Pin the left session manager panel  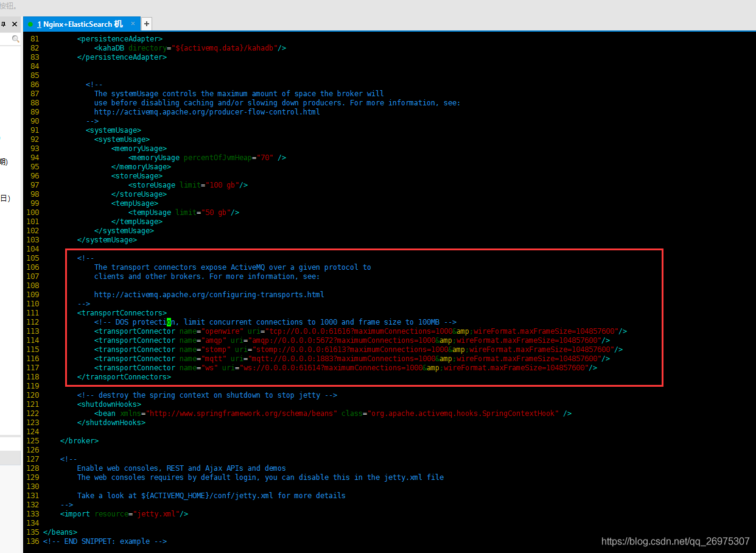coord(4,24)
